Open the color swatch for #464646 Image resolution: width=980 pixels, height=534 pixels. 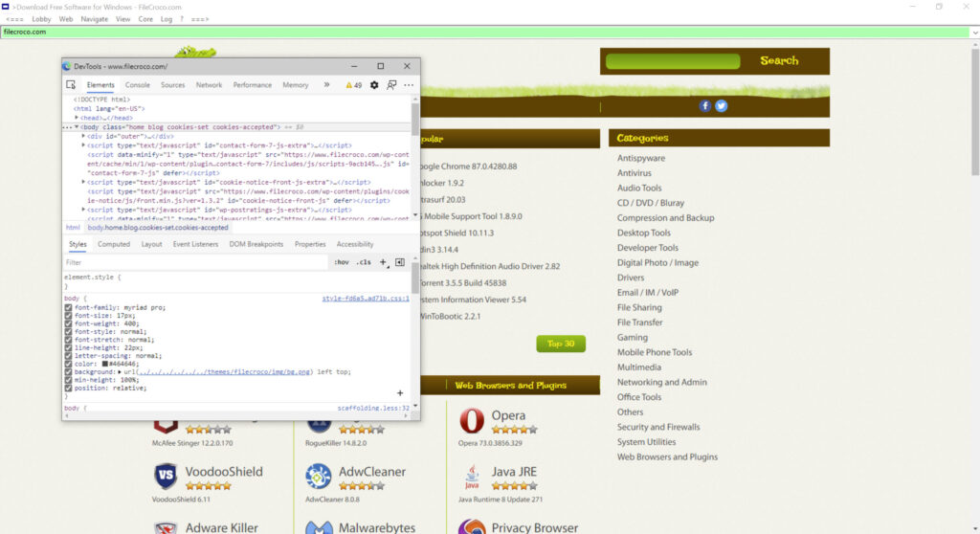pyautogui.click(x=105, y=364)
